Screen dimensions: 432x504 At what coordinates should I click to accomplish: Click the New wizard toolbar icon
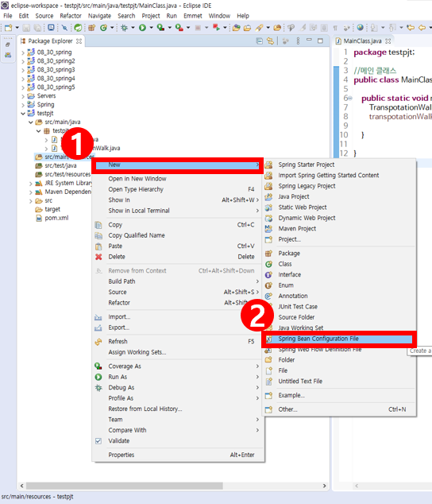[x=9, y=28]
